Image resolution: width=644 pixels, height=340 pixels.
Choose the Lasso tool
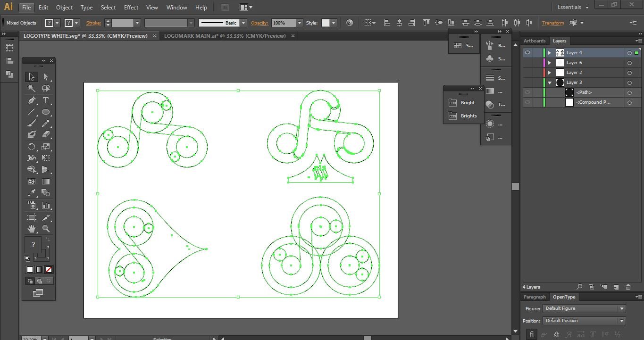coord(46,88)
